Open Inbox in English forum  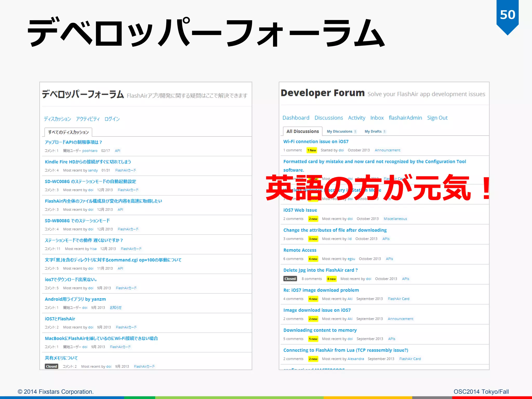[377, 118]
